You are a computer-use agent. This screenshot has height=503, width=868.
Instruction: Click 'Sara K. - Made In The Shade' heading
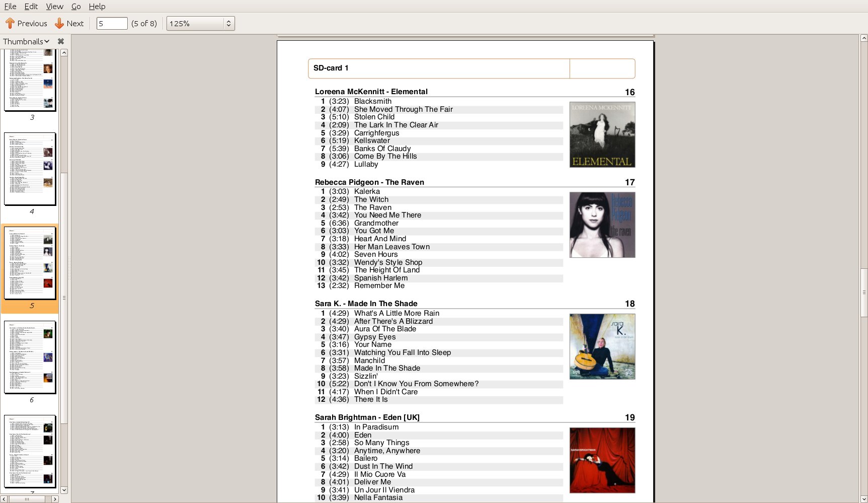(366, 304)
